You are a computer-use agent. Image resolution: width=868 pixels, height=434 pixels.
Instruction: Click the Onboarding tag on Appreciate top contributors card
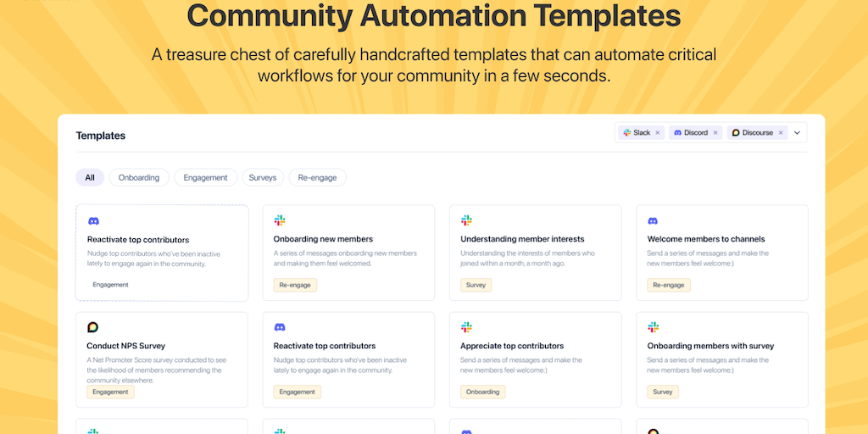click(x=482, y=392)
